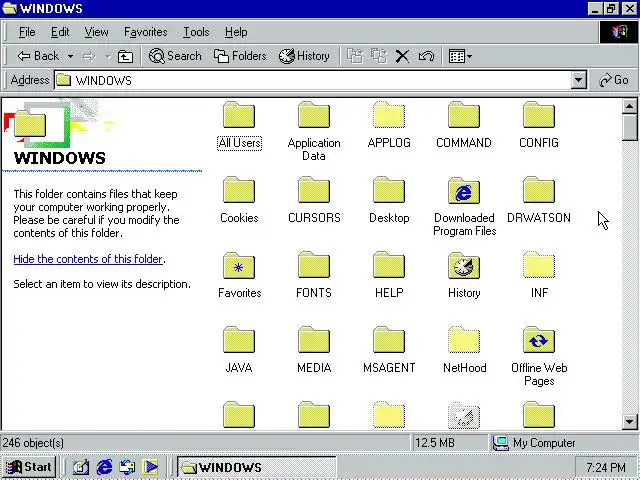Click the Delete X toolbar icon

[x=402, y=56]
